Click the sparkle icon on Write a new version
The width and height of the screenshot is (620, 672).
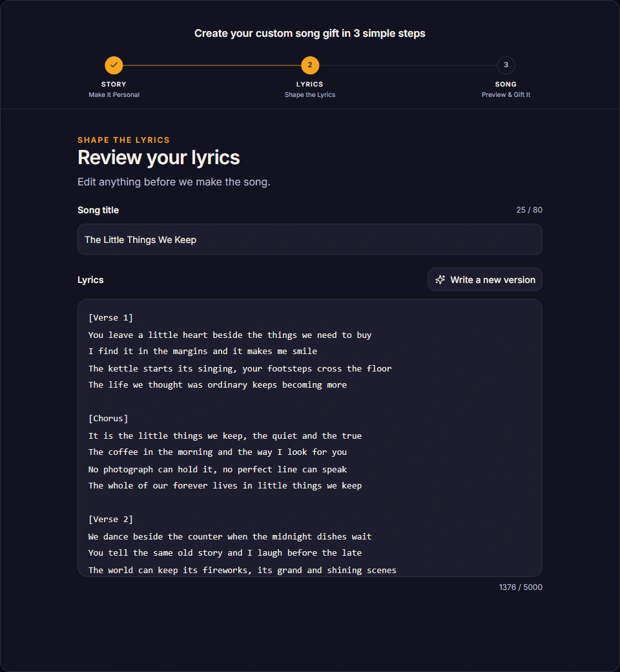440,280
